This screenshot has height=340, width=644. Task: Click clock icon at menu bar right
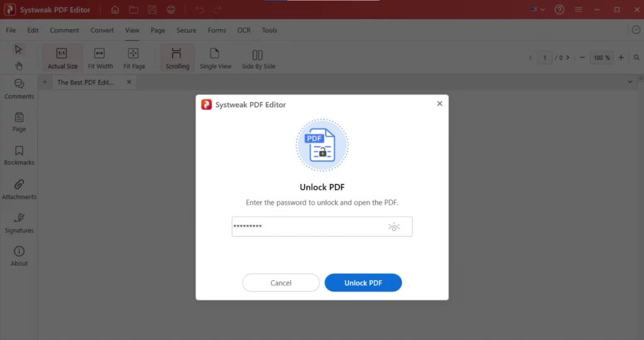636,30
